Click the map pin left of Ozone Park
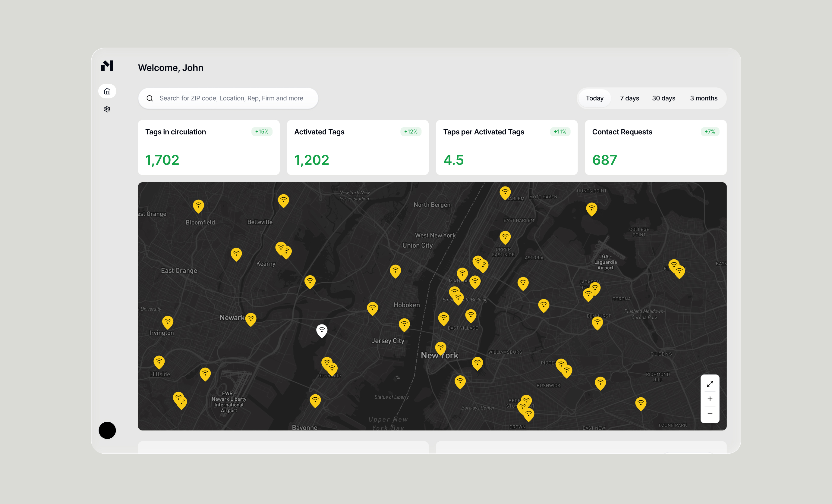The image size is (832, 504). pos(641,403)
